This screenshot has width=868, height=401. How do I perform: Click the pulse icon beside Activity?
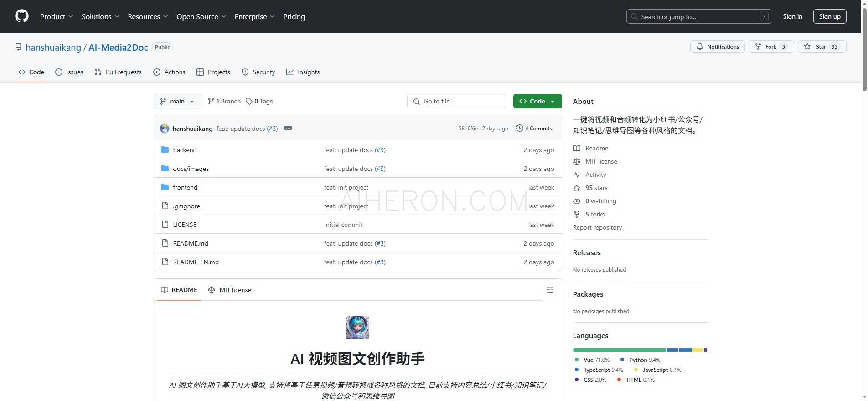[x=577, y=175]
